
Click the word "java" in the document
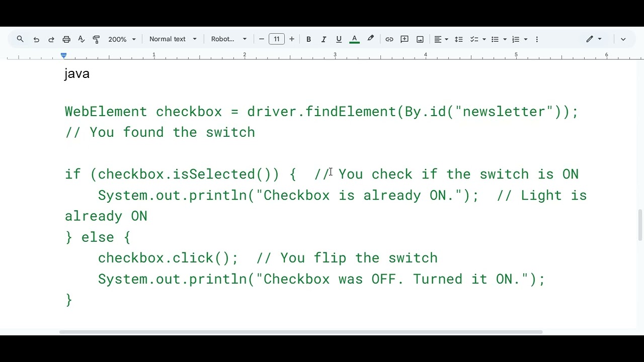click(77, 74)
